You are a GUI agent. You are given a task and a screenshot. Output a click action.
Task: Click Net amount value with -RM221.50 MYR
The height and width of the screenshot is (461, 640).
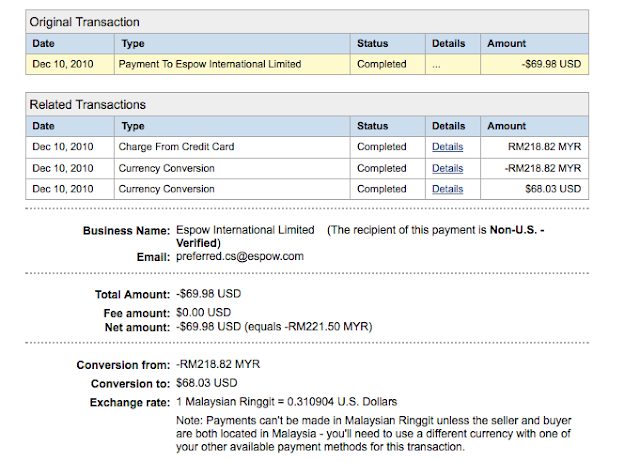point(274,327)
